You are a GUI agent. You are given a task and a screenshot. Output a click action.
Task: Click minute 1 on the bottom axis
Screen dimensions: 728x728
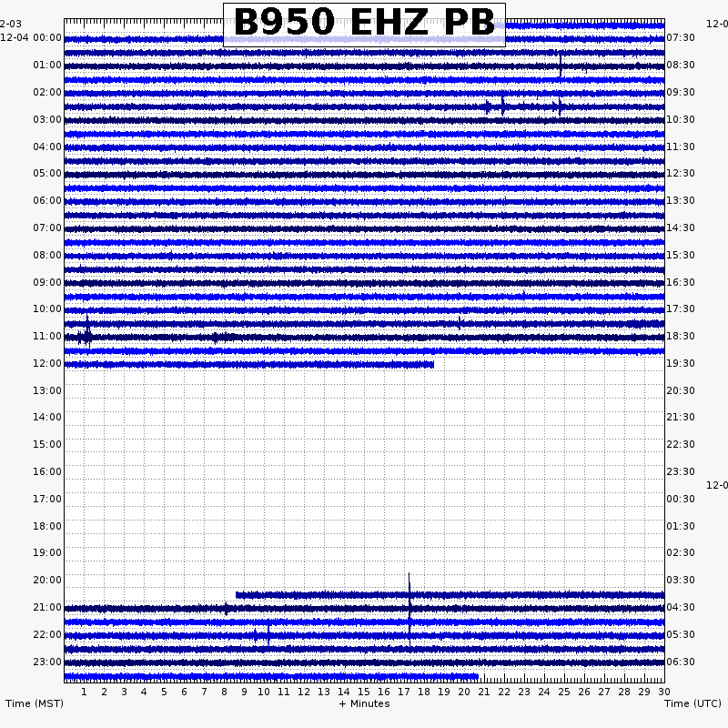[84, 693]
